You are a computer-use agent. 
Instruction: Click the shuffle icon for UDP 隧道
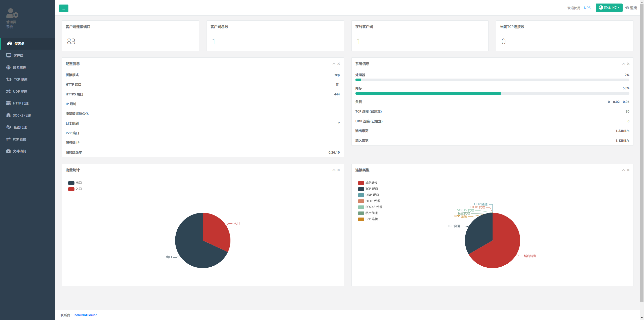pyautogui.click(x=9, y=91)
